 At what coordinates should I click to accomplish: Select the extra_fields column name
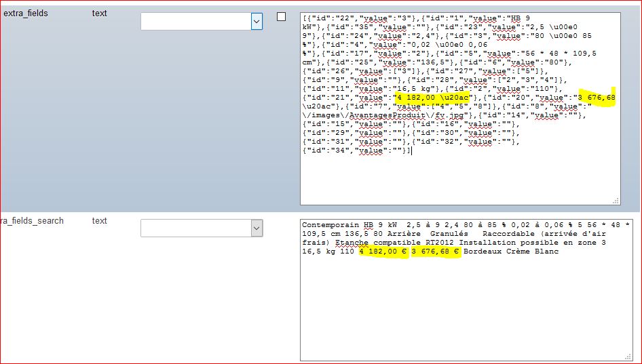tap(26, 14)
